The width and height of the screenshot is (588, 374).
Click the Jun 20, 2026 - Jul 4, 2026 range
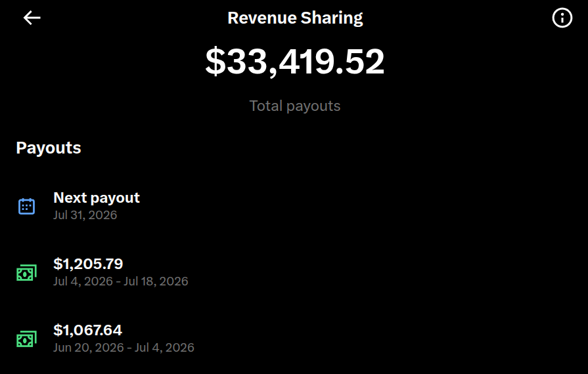(x=124, y=347)
